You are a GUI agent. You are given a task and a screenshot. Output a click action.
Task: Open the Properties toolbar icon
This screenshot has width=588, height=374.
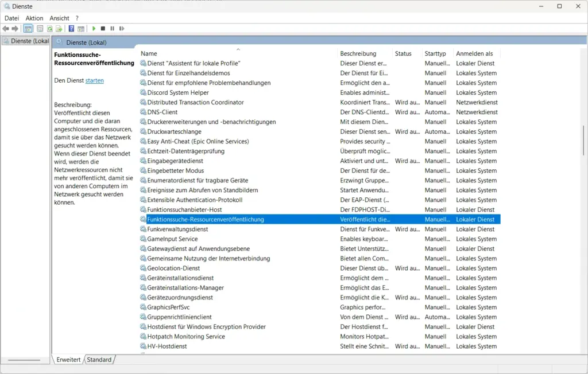[40, 29]
